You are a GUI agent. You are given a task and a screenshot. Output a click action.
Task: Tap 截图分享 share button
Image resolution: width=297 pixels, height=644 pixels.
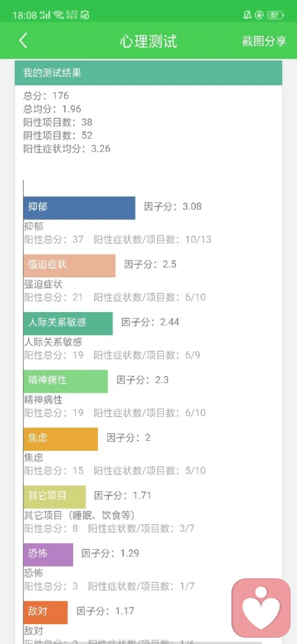click(264, 41)
